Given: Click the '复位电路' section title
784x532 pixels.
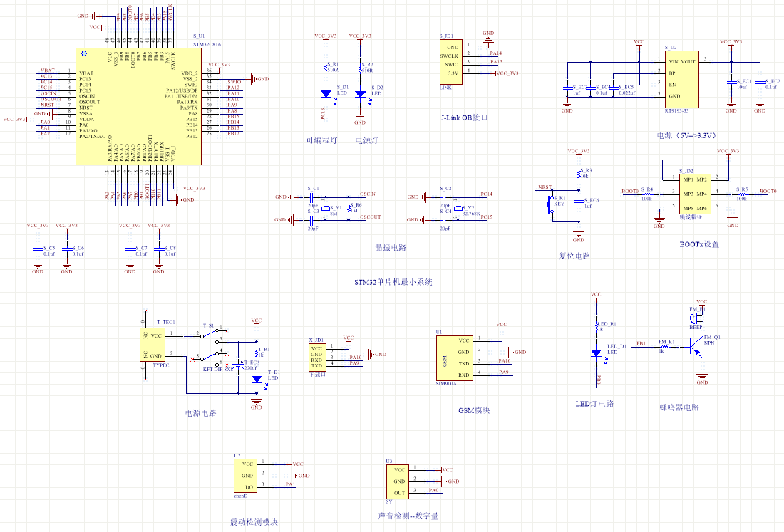Looking at the screenshot, I should tap(574, 256).
